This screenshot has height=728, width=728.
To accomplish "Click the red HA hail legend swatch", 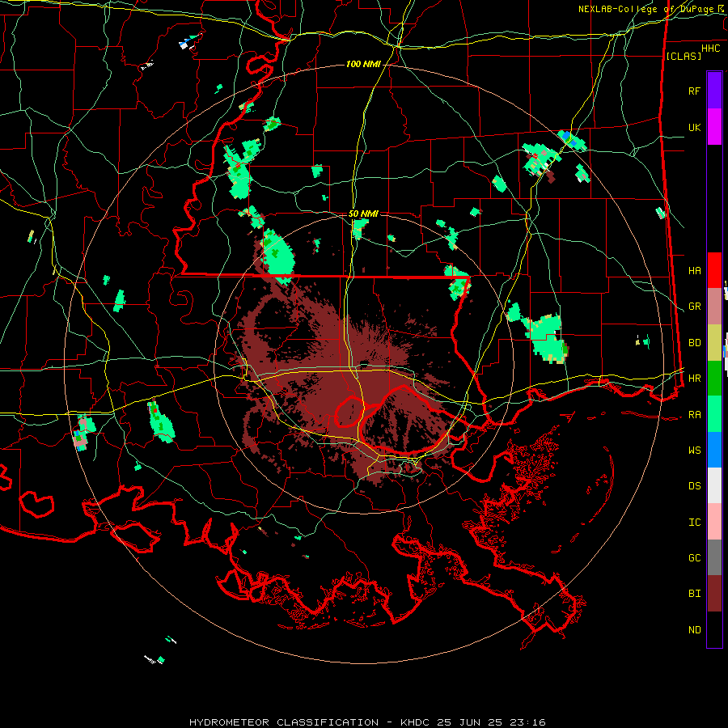I will [714, 270].
